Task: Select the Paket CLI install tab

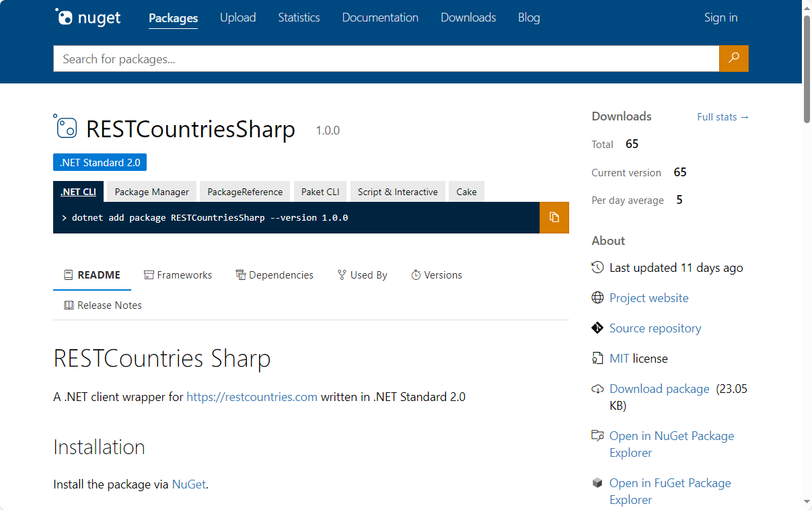Action: (x=320, y=192)
